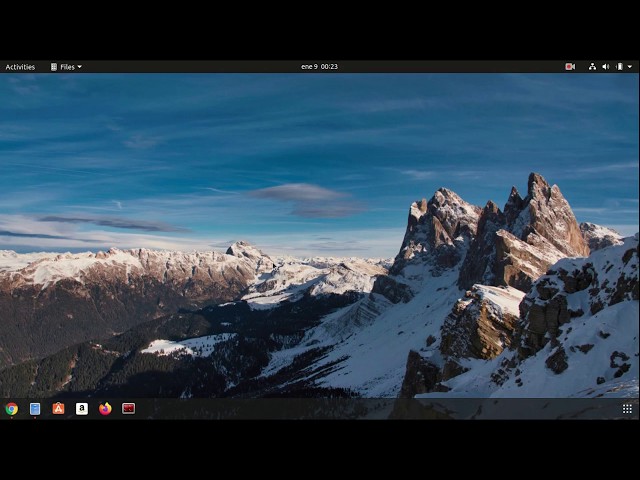Open Google Chrome from the dock

pos(11,409)
